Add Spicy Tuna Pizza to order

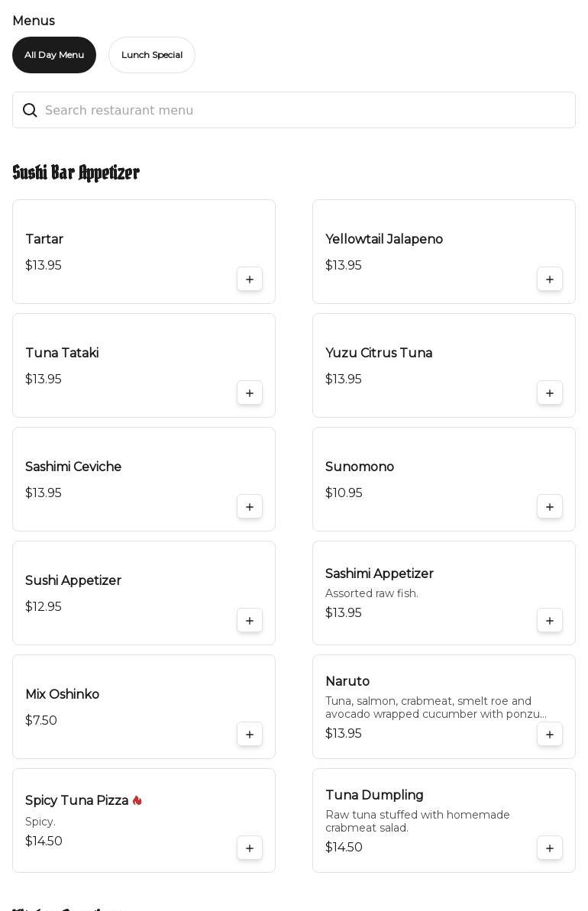250,848
